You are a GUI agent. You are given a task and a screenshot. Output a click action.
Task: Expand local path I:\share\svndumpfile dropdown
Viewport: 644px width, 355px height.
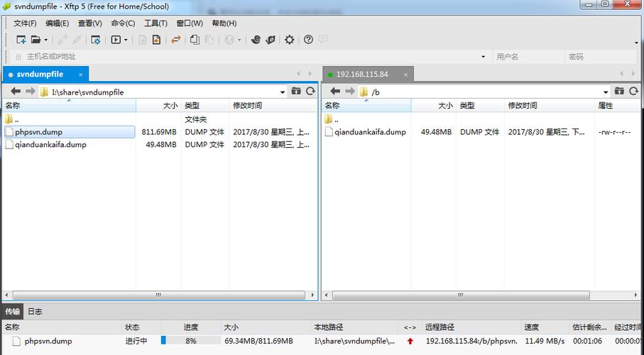pos(283,92)
